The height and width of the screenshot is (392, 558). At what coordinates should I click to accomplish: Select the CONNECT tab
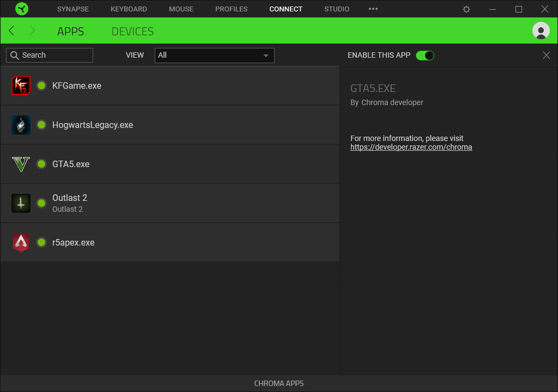click(x=286, y=9)
